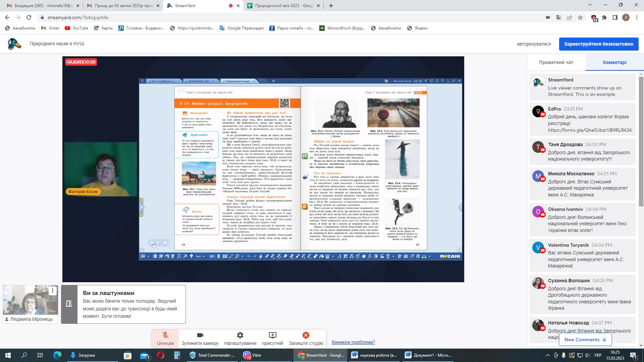Click авторизуватися login link
Viewport: 644px width, 362px height.
pyautogui.click(x=534, y=44)
